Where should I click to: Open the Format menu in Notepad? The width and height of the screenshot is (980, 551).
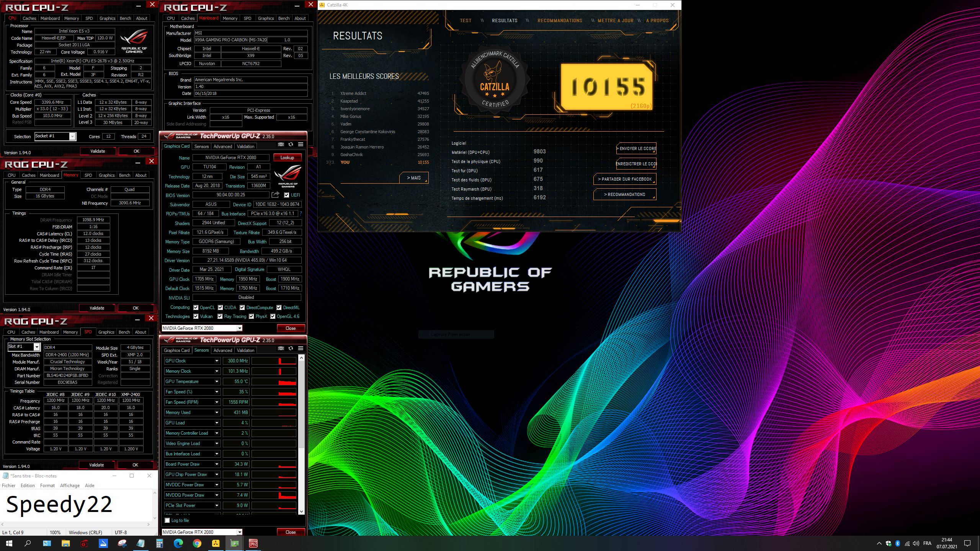[47, 486]
